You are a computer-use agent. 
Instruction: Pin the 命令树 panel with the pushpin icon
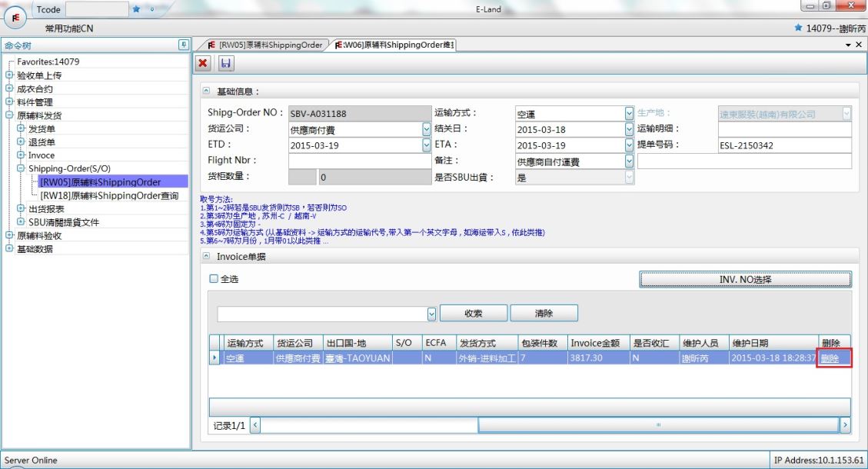pos(183,45)
